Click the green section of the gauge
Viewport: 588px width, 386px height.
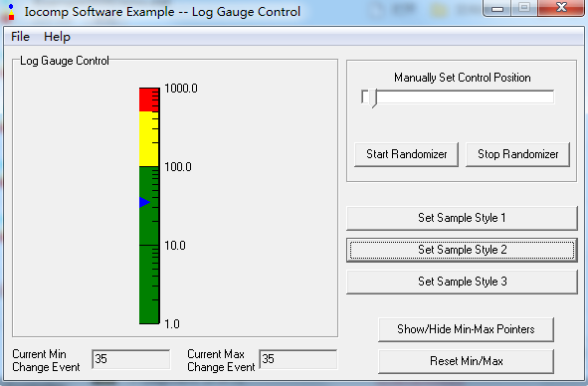(x=149, y=246)
